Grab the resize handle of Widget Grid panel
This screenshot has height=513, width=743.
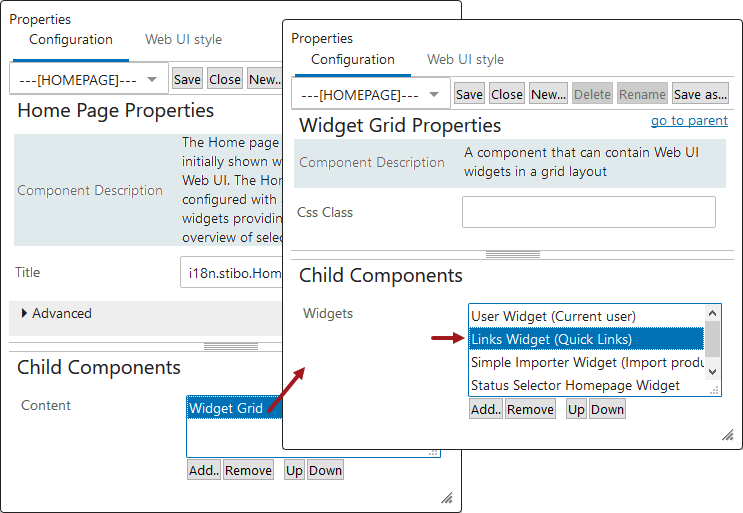(728, 435)
